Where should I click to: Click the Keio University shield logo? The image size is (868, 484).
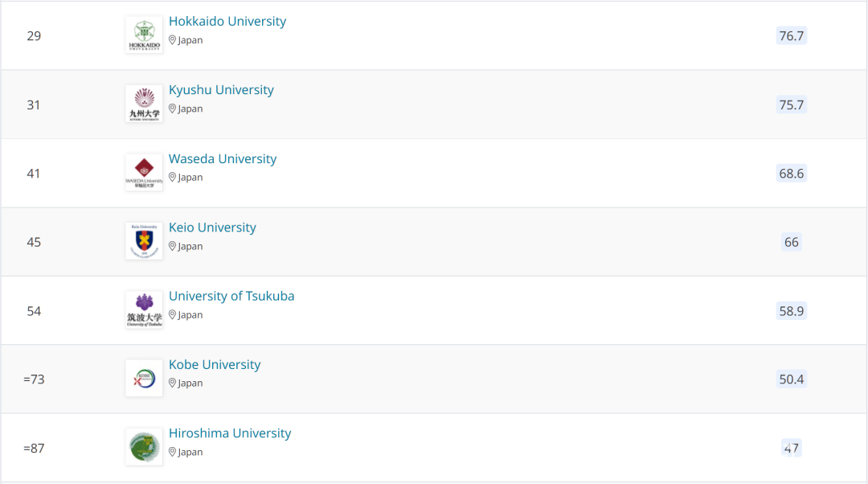click(144, 241)
